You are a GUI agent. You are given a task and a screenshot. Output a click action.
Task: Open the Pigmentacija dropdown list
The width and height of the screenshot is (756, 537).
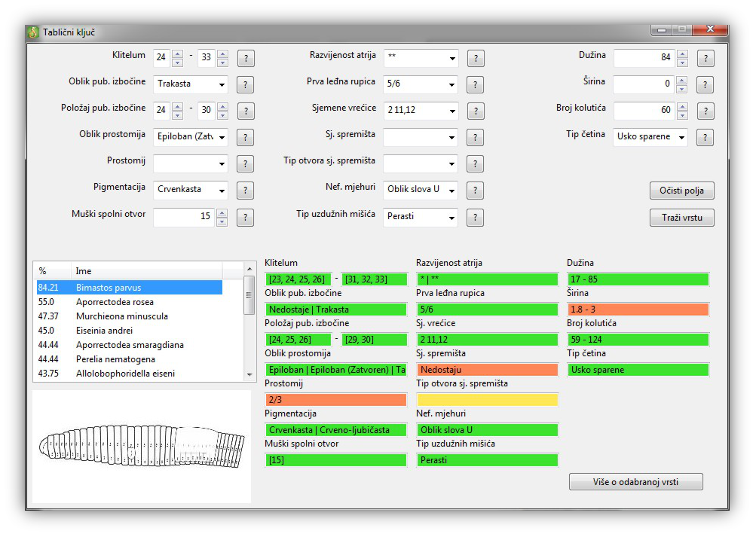click(x=222, y=191)
